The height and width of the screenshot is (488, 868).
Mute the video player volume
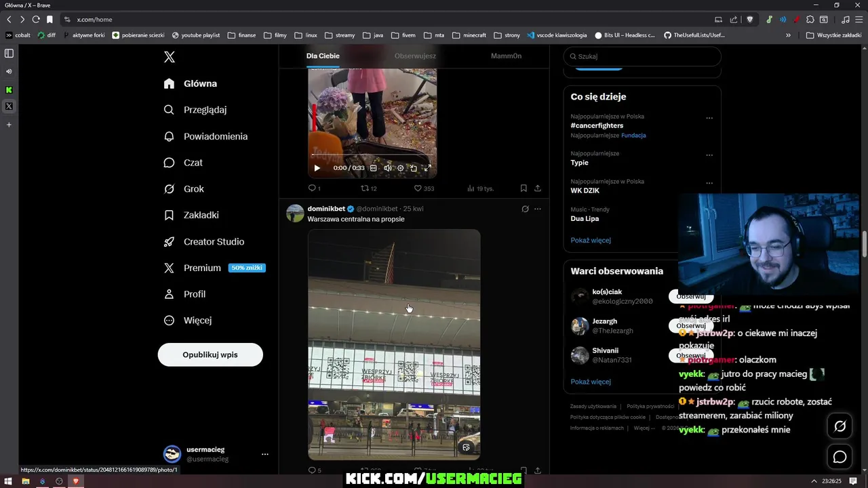tap(387, 168)
